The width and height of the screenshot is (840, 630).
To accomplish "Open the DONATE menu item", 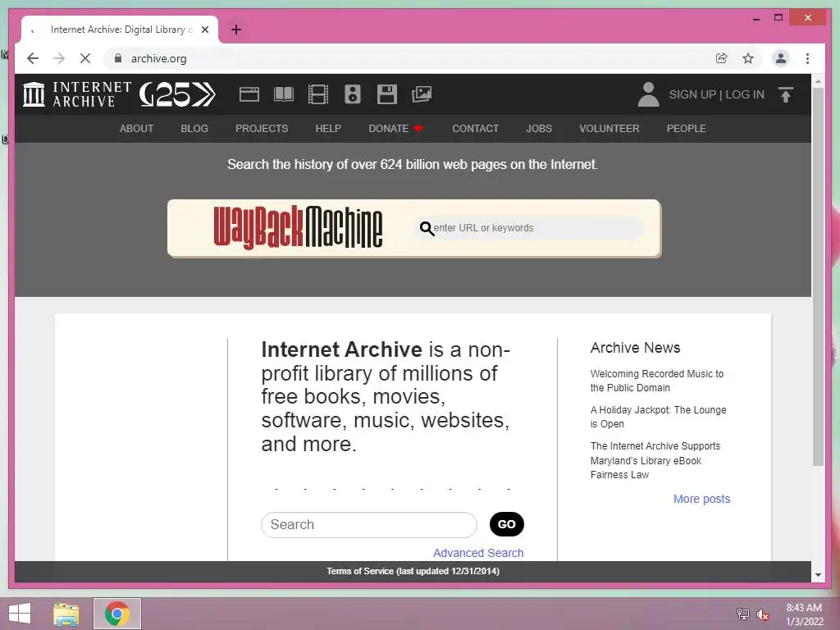I will pos(396,129).
